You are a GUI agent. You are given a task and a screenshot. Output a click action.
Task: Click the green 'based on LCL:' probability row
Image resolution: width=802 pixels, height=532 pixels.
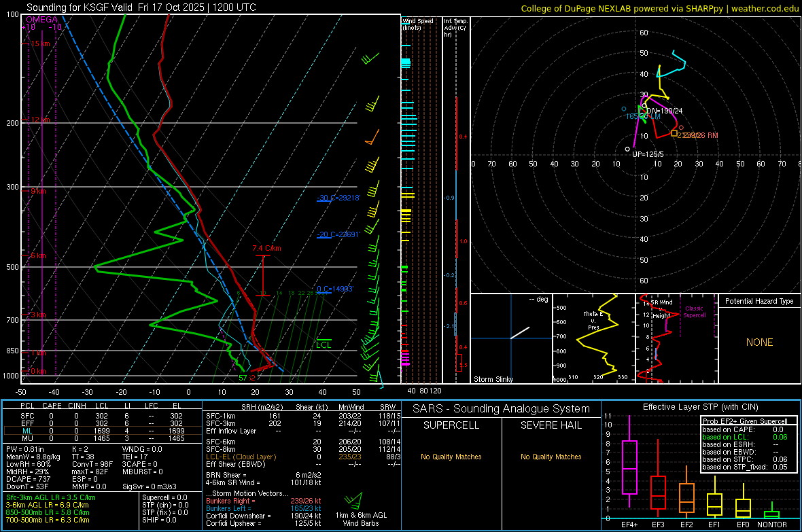[x=745, y=437]
